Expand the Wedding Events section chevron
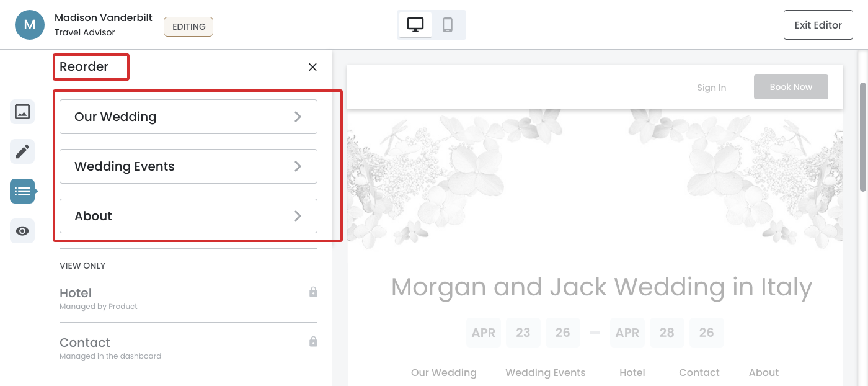This screenshot has width=868, height=386. tap(298, 166)
